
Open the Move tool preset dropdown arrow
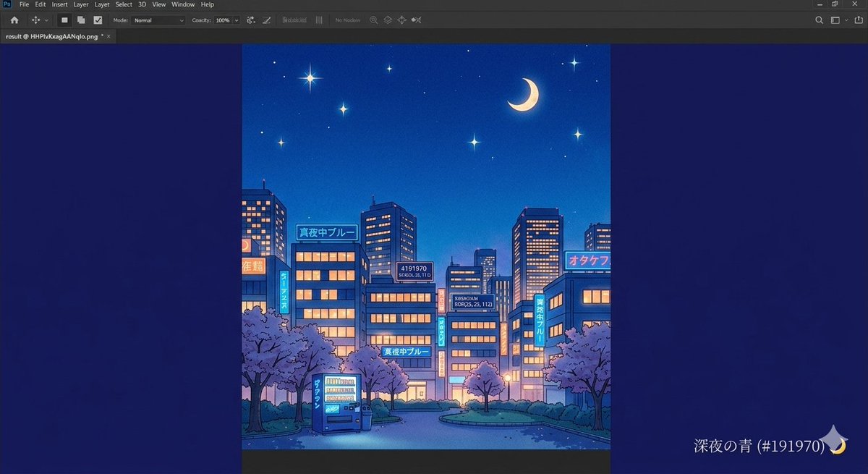coord(46,20)
